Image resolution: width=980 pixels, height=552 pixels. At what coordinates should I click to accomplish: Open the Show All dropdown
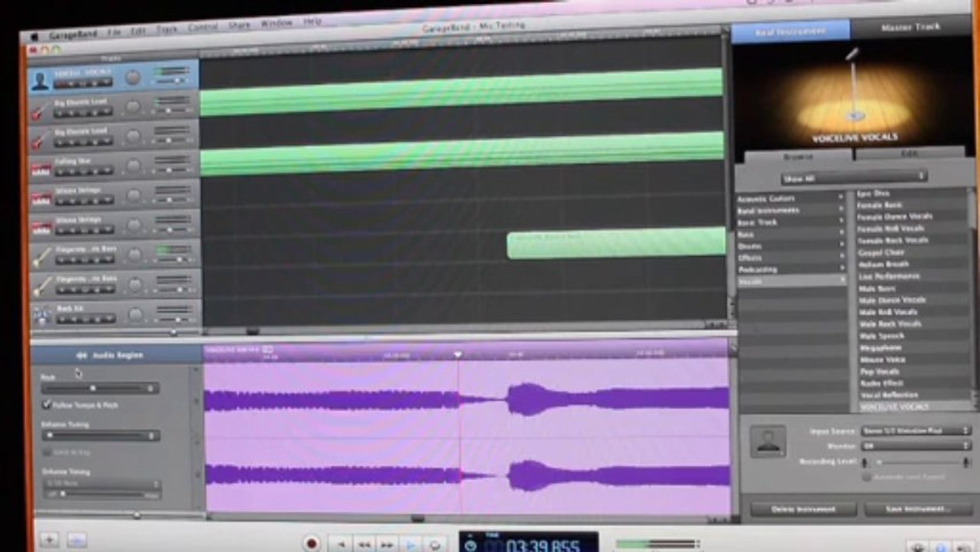(854, 177)
